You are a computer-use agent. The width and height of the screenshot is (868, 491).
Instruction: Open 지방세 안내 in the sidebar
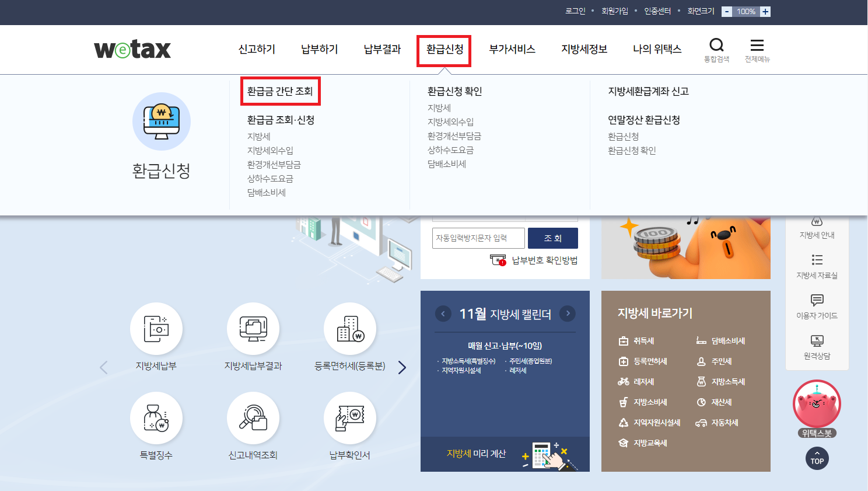[817, 229]
